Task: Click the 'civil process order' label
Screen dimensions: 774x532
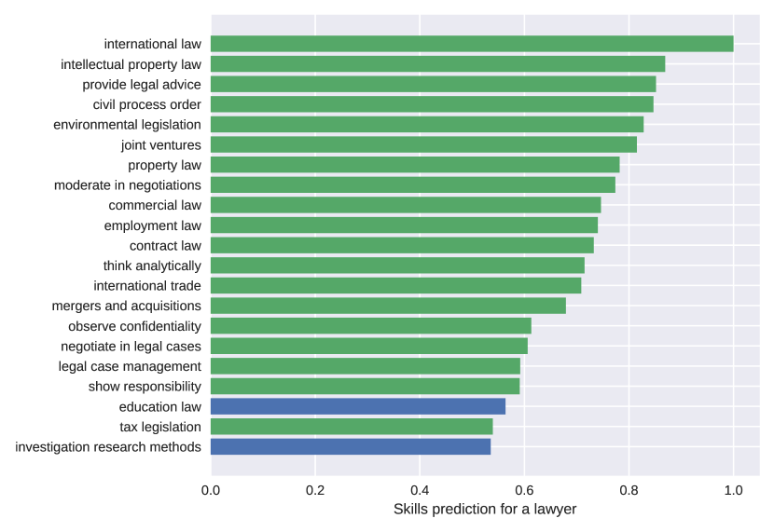Action: pos(147,104)
